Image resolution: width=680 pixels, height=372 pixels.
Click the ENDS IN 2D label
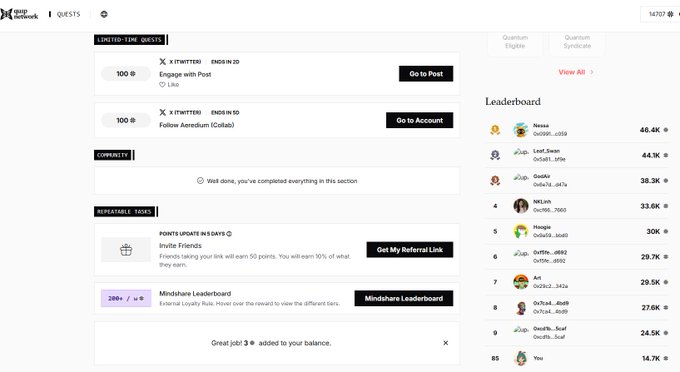tap(225, 62)
